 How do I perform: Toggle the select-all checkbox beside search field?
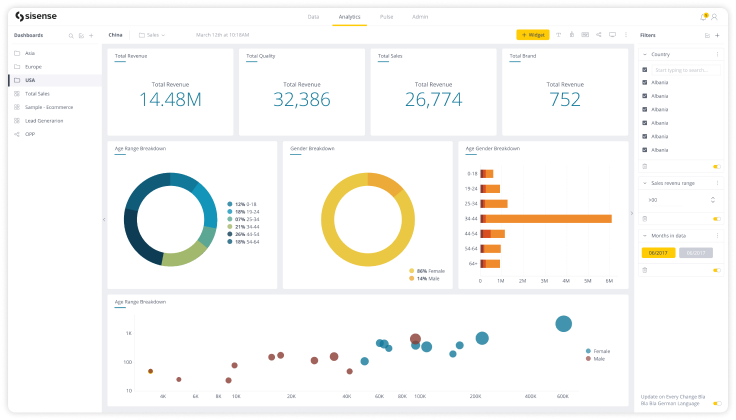click(x=644, y=70)
